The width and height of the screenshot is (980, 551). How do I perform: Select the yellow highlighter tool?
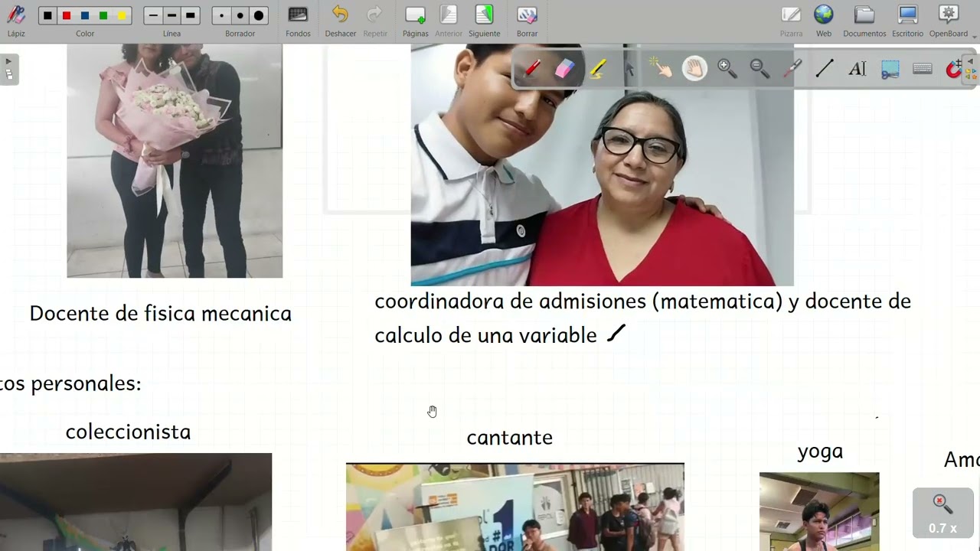(x=597, y=69)
